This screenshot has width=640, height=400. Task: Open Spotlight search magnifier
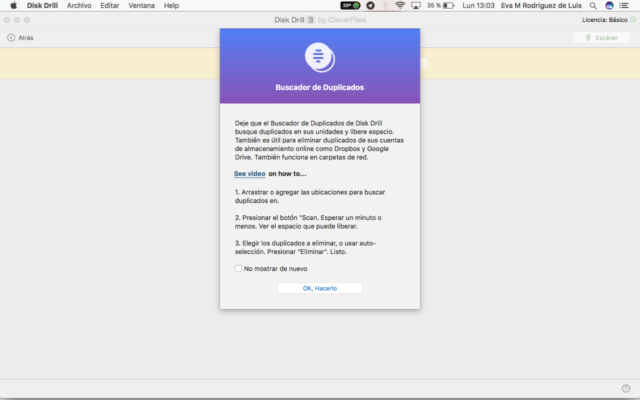tap(593, 5)
